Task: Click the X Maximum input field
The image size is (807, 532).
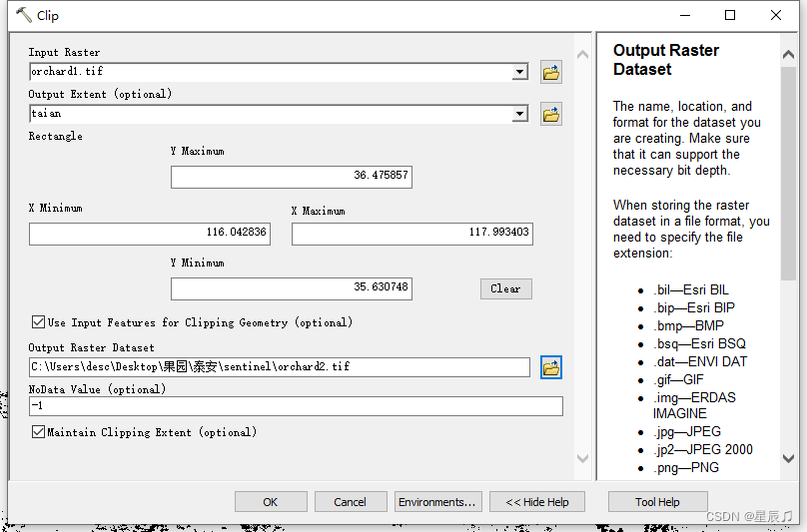Action: (x=412, y=234)
